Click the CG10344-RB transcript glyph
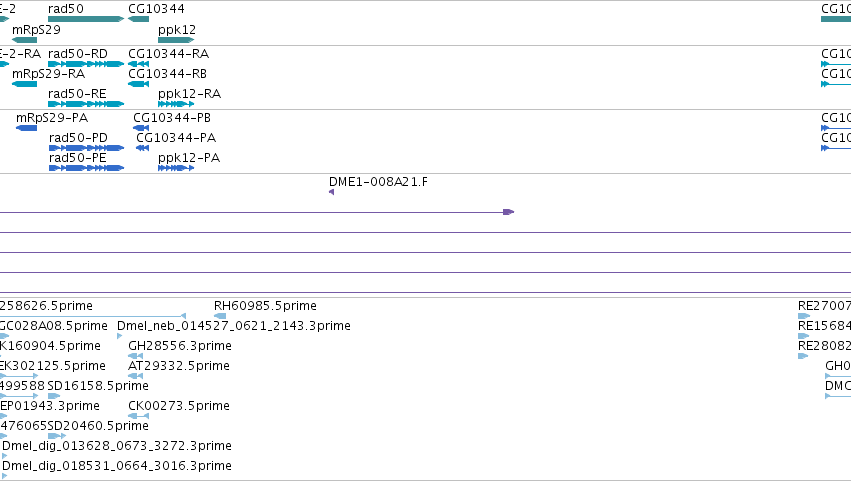Image resolution: width=851 pixels, height=481 pixels. 138,84
